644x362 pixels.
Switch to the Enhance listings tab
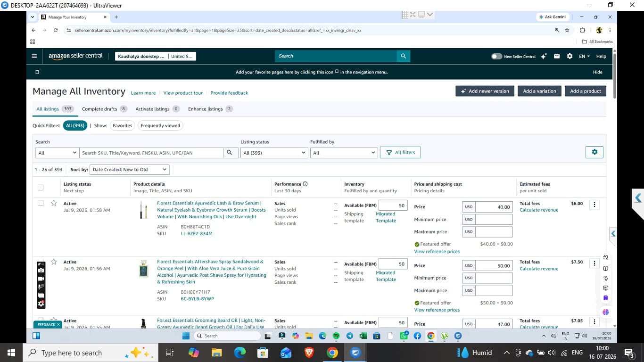click(x=210, y=109)
